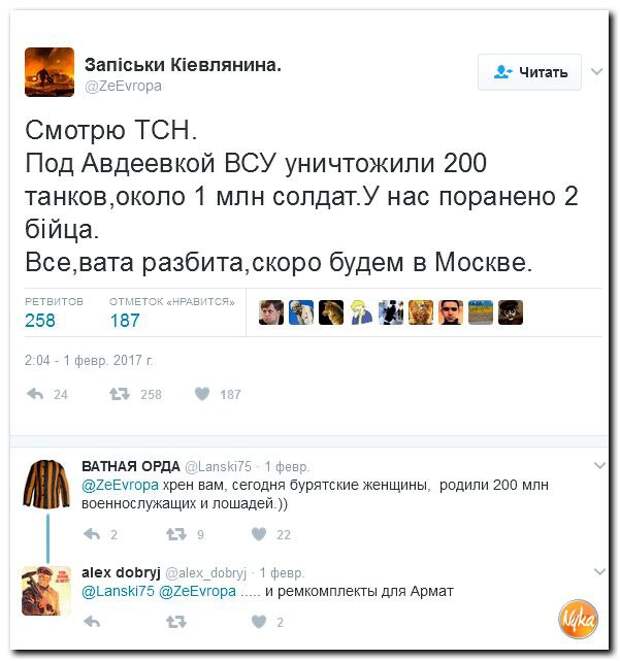The image size is (620, 661).
Task: Reply to ВАТНАЯ ОРДА's comment
Action: (91, 534)
